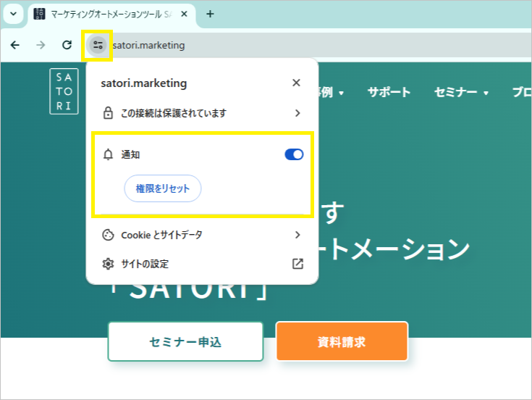This screenshot has height=400, width=532.
Task: Open この接続は保護されています entry
Action: click(x=202, y=113)
